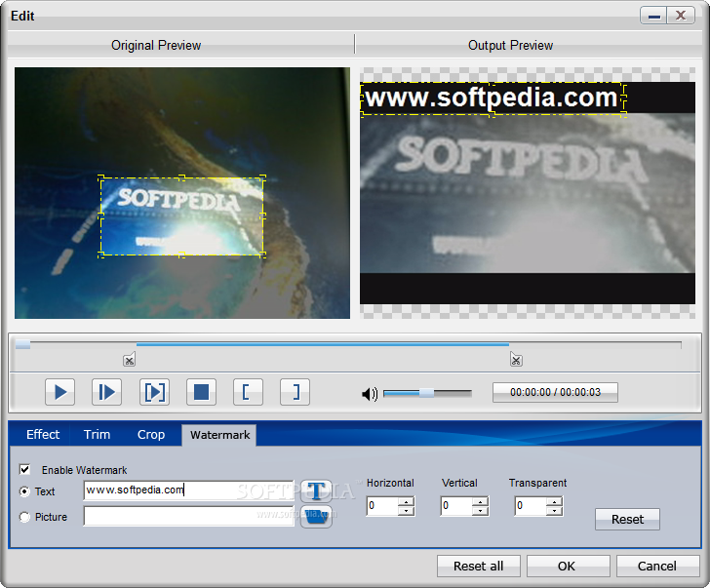Viewport: 710px width, 588px height.
Task: Play the selected segment with bracket-play button
Action: [154, 392]
